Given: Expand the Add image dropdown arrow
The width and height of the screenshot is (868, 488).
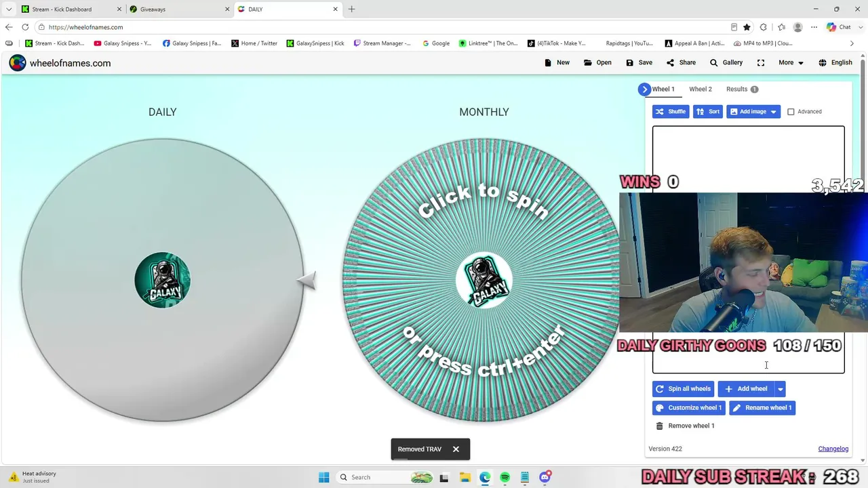Looking at the screenshot, I should pos(774,112).
